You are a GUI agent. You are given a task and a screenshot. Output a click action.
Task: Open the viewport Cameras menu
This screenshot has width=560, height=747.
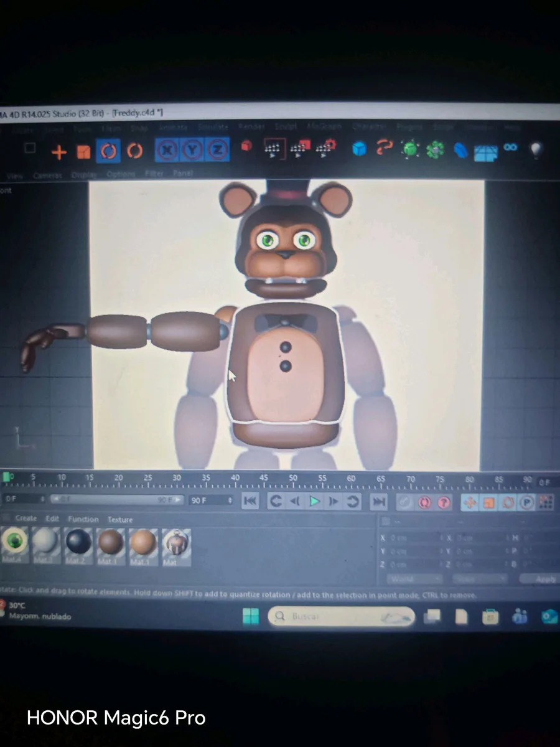click(47, 176)
